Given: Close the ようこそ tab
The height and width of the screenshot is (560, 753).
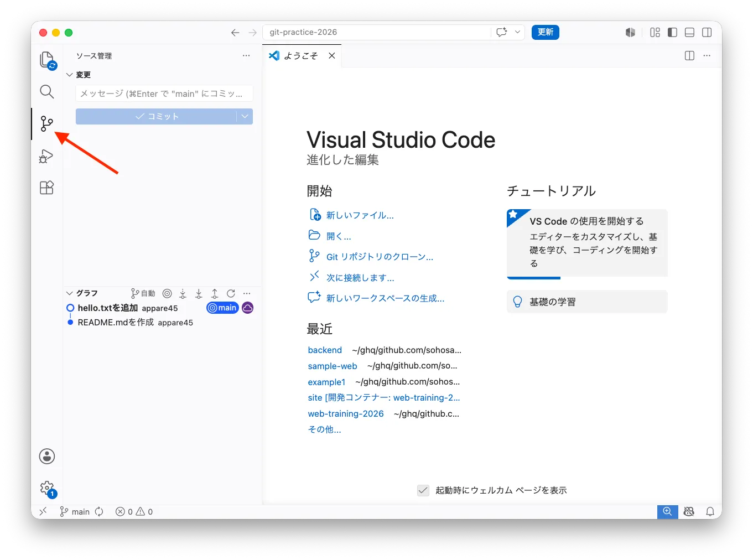Looking at the screenshot, I should pos(332,56).
